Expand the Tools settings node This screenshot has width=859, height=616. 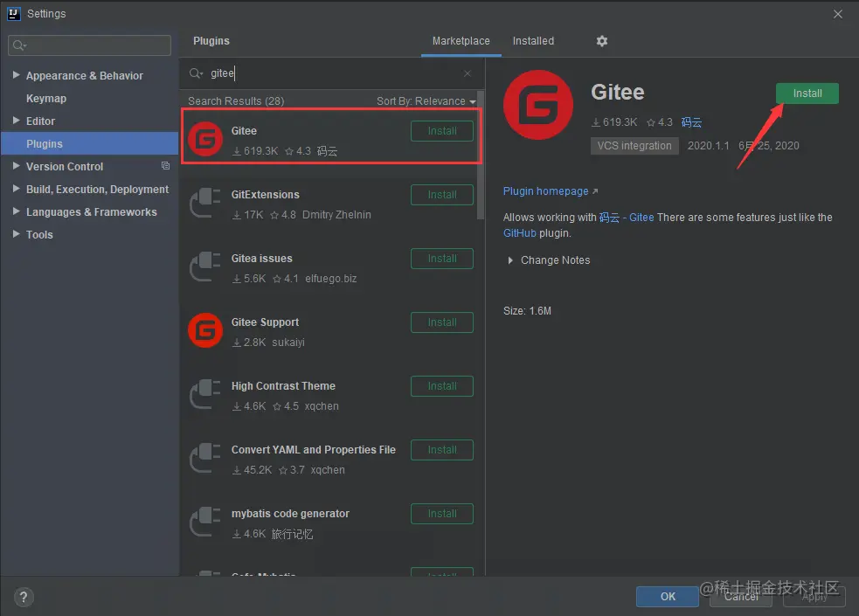tap(16, 234)
